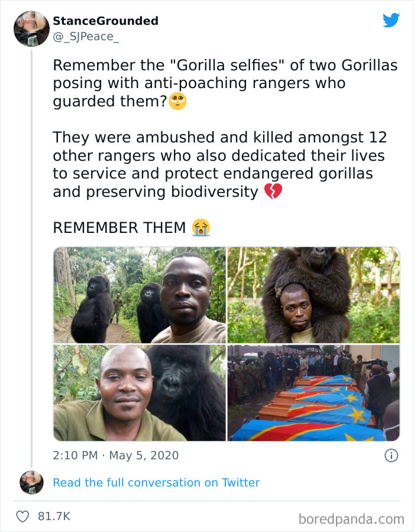Click the info icon beside the timestamp
414x532 pixels.
[x=392, y=455]
